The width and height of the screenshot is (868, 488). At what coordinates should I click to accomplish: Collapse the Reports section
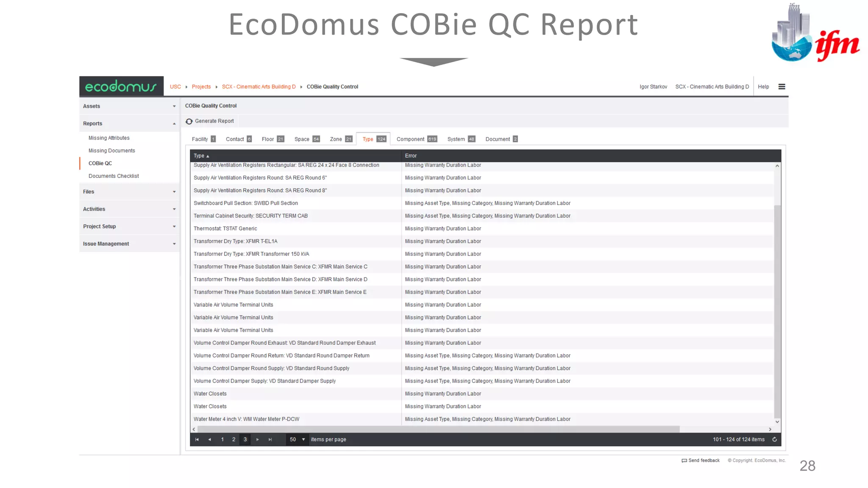pyautogui.click(x=129, y=124)
